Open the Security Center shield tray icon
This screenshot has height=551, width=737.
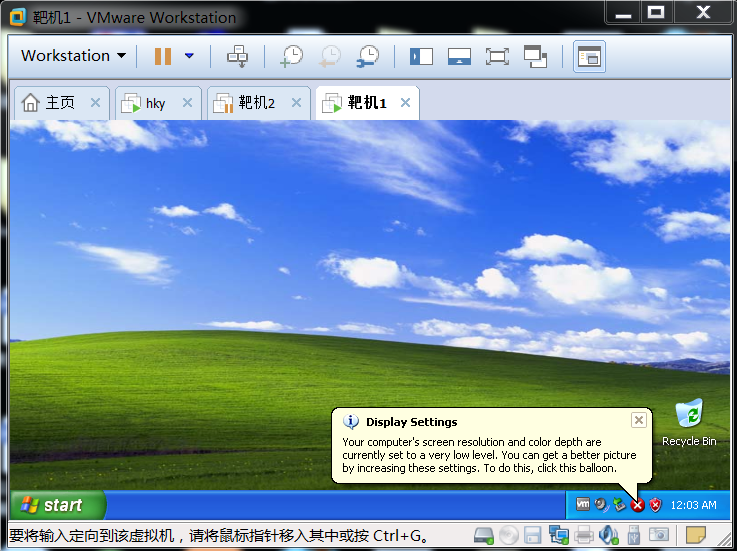click(x=655, y=505)
